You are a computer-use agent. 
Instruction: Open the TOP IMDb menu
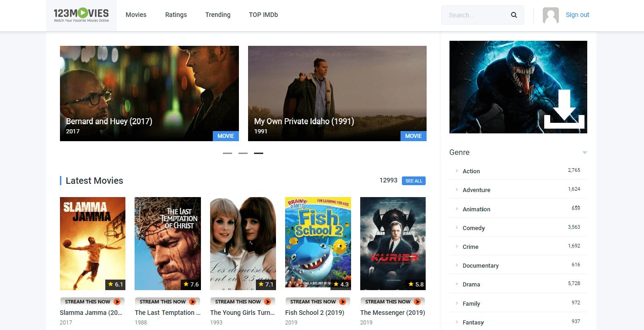click(x=263, y=15)
